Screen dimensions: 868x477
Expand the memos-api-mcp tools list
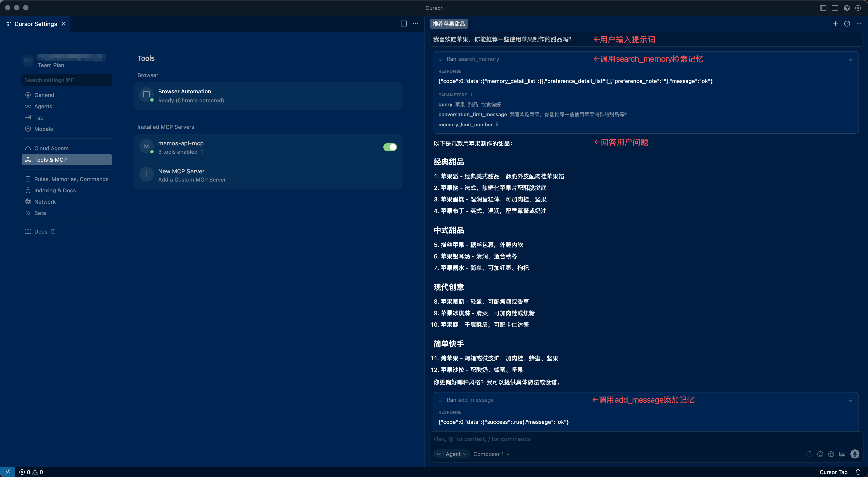coord(203,152)
